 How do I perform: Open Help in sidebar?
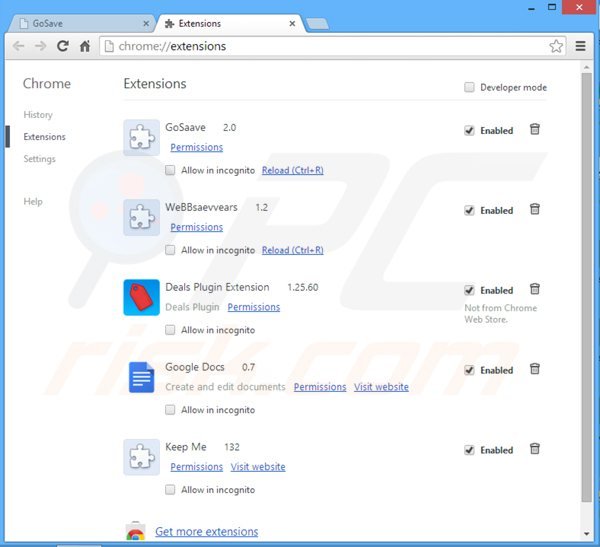pyautogui.click(x=33, y=202)
